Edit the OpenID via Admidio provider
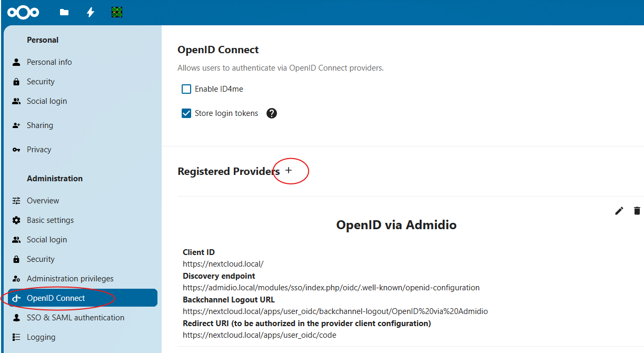 point(619,211)
